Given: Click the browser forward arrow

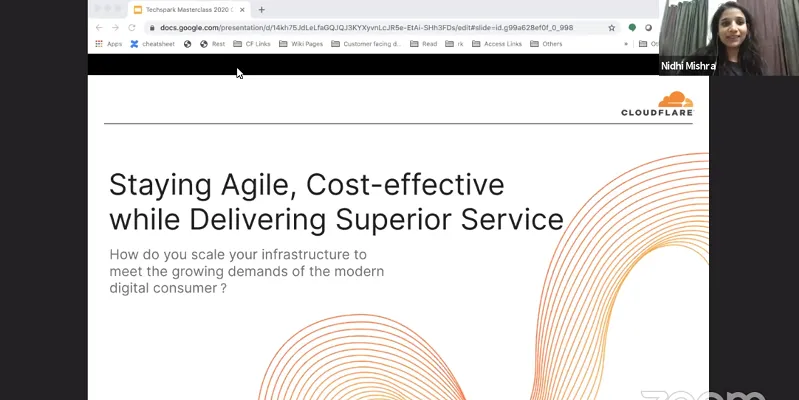Looking at the screenshot, I should 115,28.
